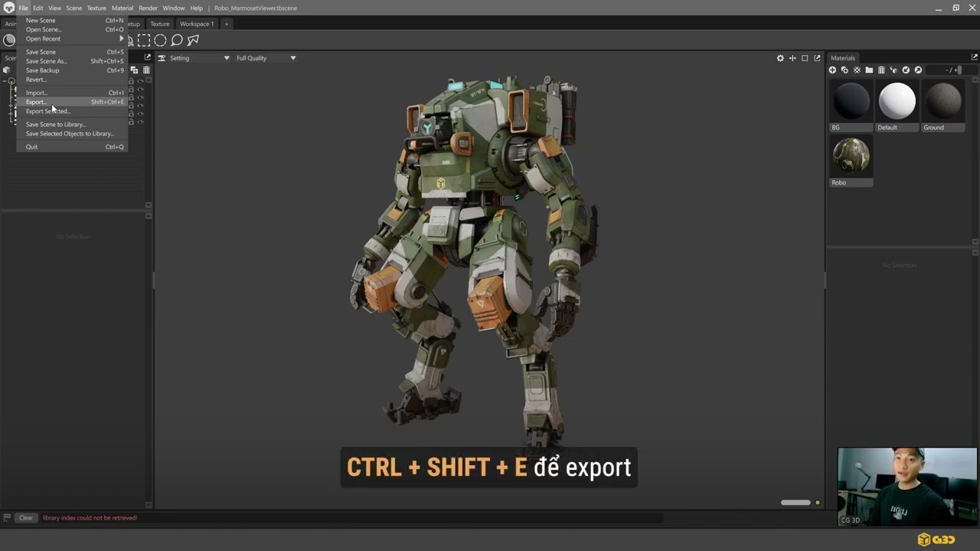Image resolution: width=980 pixels, height=551 pixels.
Task: Click the 'library index could not be retrieved!' message
Action: click(90, 518)
